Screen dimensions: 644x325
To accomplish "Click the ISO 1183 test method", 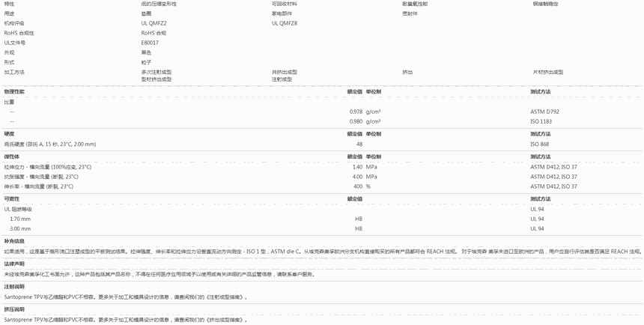I will (x=541, y=121).
